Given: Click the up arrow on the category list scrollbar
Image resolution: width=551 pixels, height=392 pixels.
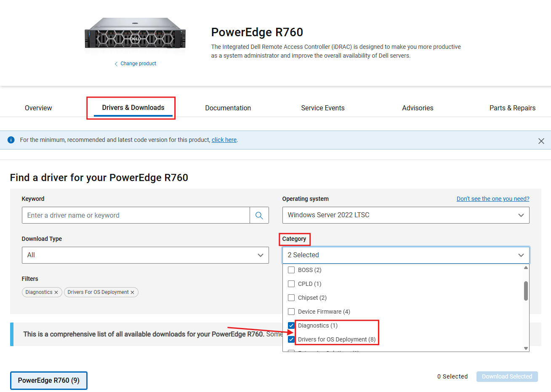Looking at the screenshot, I should tap(526, 267).
